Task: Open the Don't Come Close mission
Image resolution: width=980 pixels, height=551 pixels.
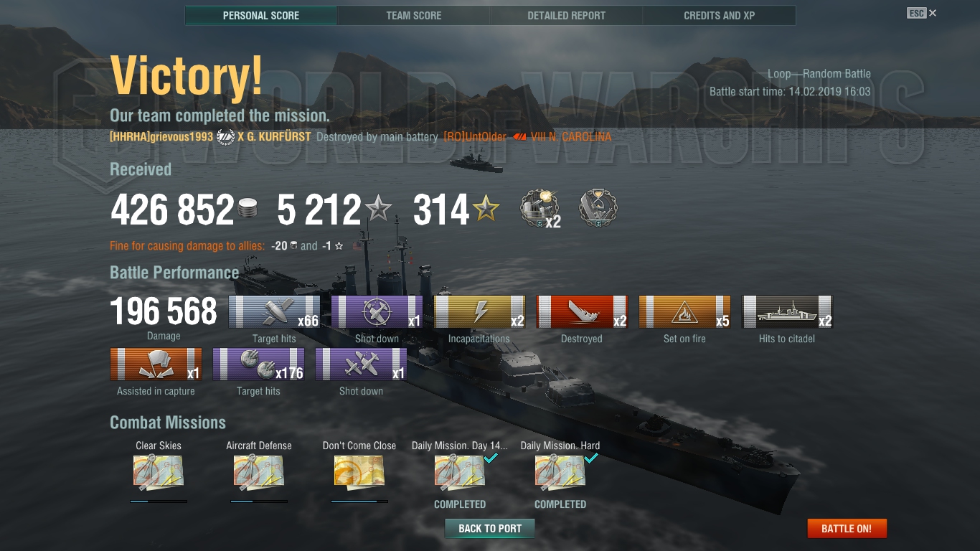Action: click(x=359, y=474)
